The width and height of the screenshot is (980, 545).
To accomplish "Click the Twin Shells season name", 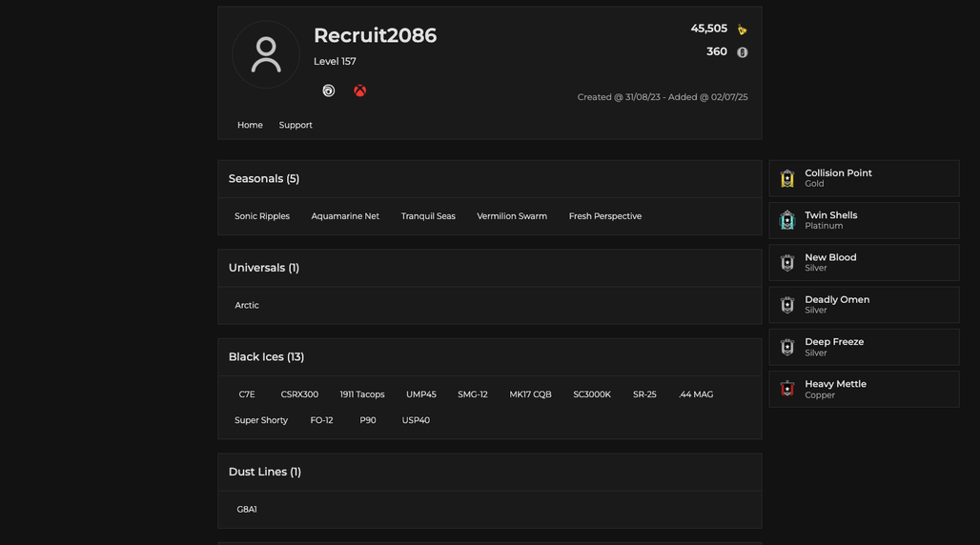I will (x=831, y=215).
